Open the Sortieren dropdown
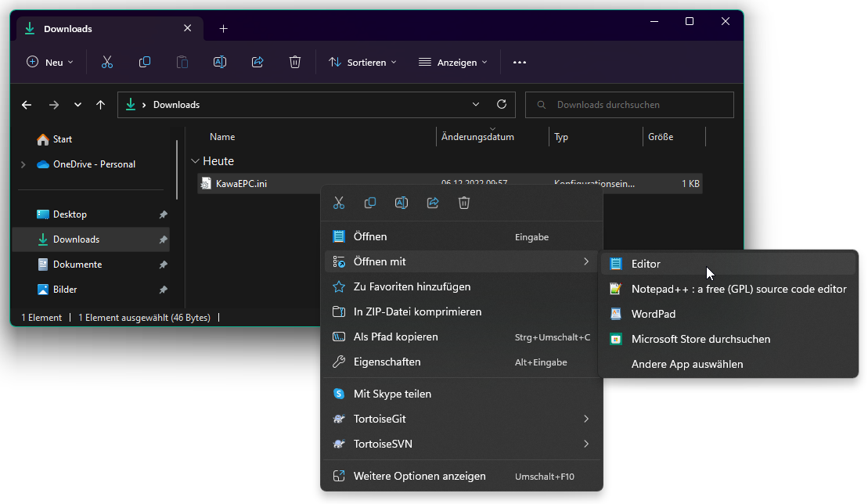 pyautogui.click(x=362, y=63)
